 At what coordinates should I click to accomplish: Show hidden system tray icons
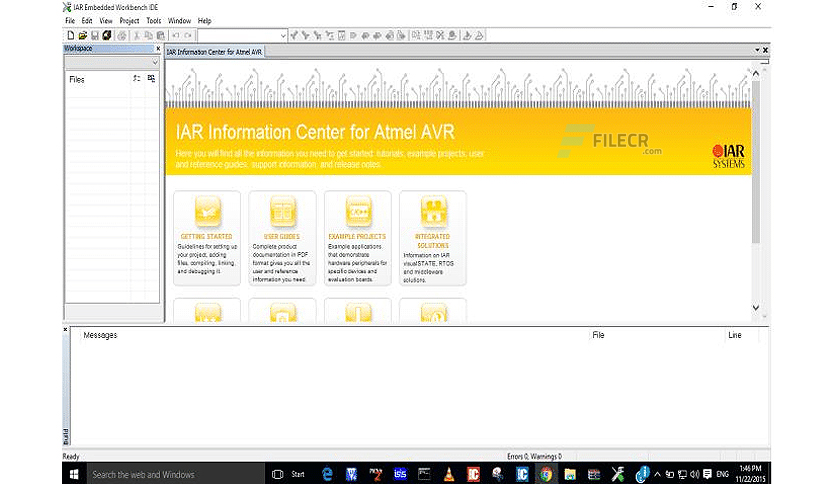(x=657, y=474)
